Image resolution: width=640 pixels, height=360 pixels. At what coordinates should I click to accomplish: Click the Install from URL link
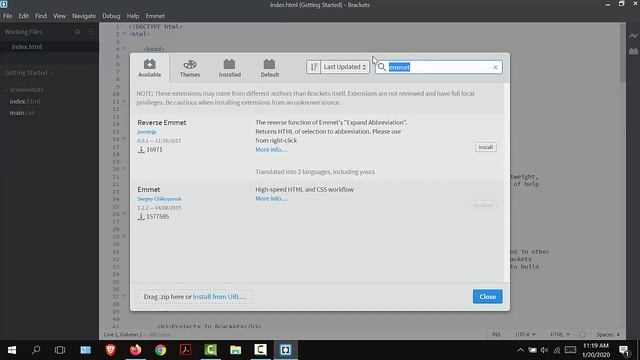(220, 297)
